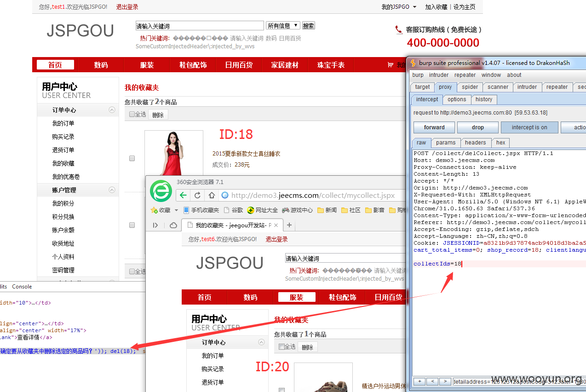Open the 新闻 bookmark folder
The image size is (586, 392).
coord(327,210)
